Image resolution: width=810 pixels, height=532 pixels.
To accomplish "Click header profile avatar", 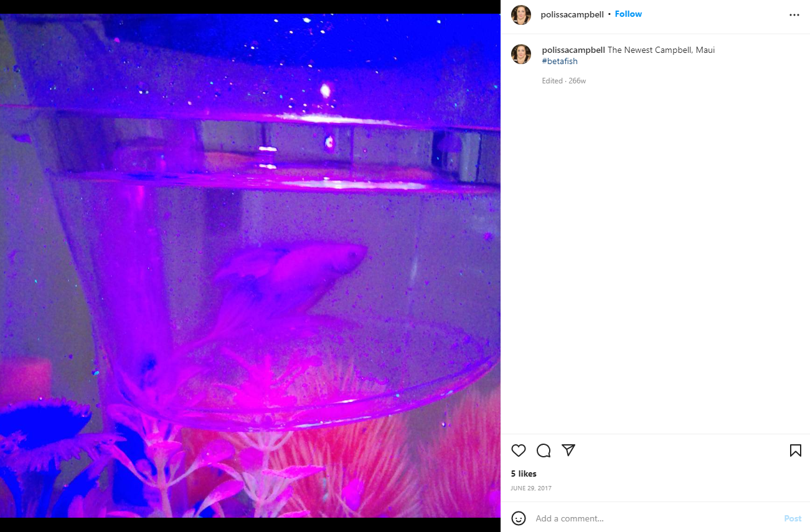I will click(521, 15).
